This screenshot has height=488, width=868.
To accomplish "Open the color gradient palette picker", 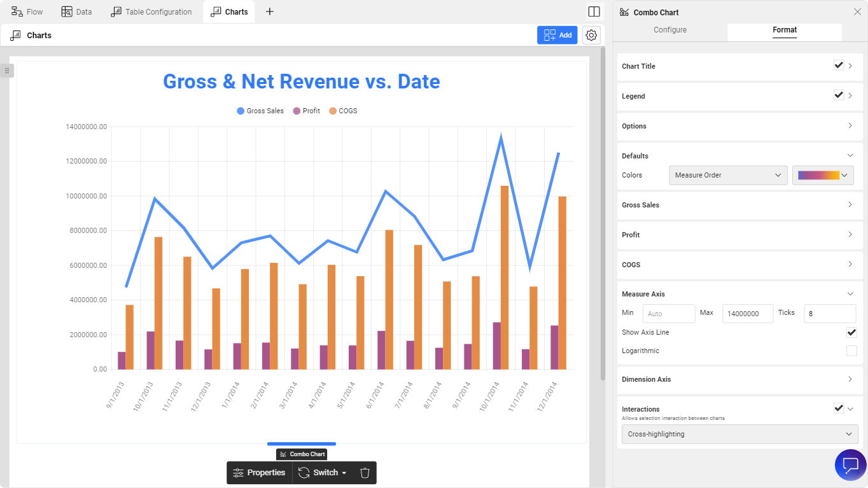I will point(822,175).
